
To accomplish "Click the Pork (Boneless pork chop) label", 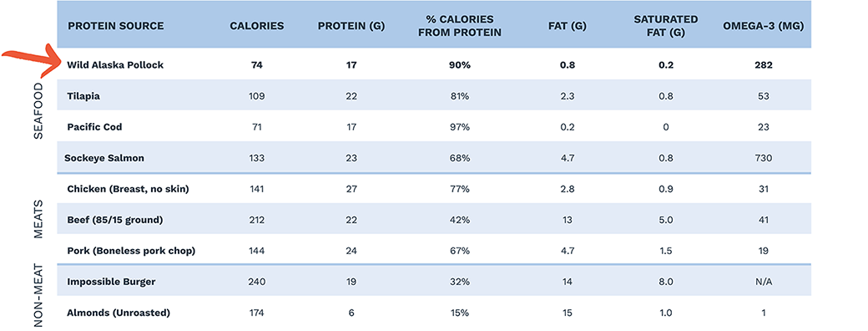I will click(x=131, y=251).
